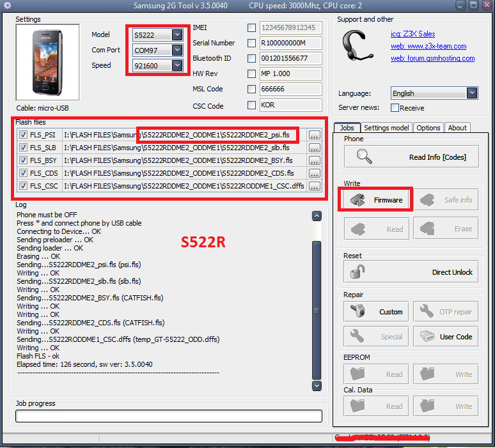Viewport: 495px width, 448px height.
Task: Enable the Serial Number checkbox
Action: click(251, 43)
